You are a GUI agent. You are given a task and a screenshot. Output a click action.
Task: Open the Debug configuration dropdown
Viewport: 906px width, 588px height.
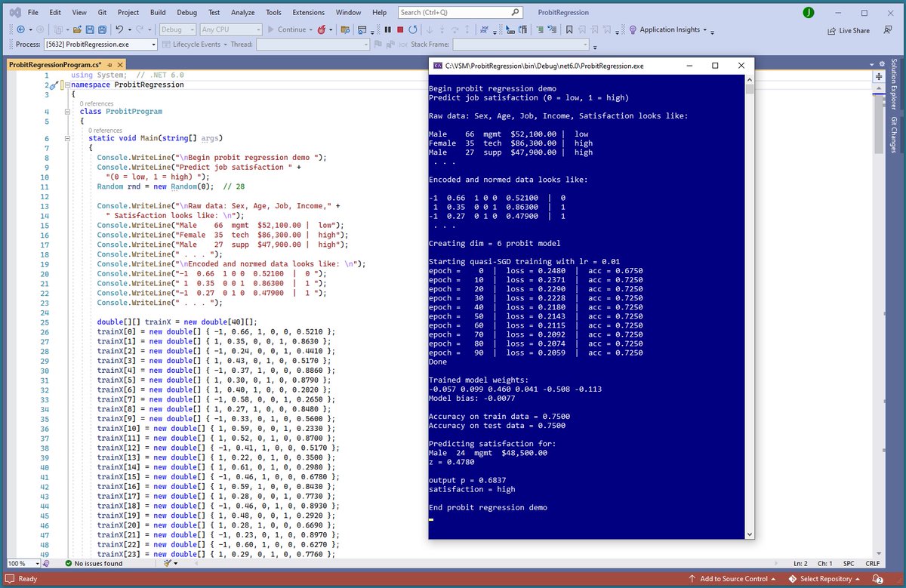pos(178,29)
